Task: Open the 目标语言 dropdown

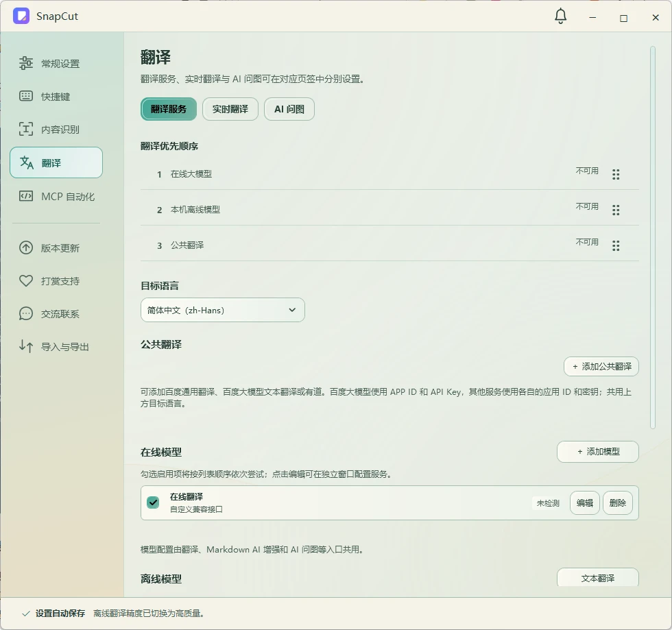Action: [222, 310]
